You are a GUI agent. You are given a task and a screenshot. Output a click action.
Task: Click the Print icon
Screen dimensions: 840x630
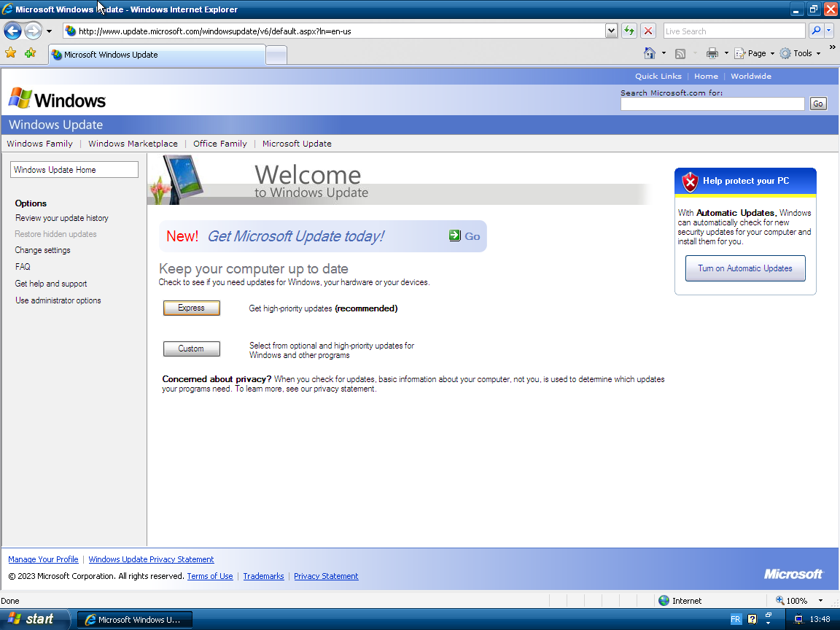[712, 53]
